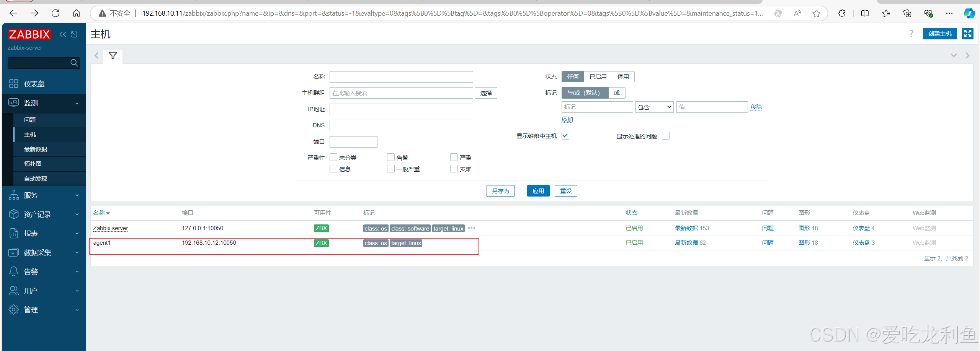
Task: Check the 信息 severity checkbox
Action: pos(333,169)
